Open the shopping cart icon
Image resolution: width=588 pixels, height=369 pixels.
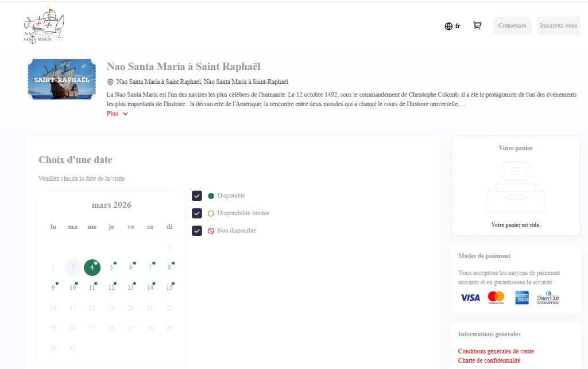(x=477, y=26)
